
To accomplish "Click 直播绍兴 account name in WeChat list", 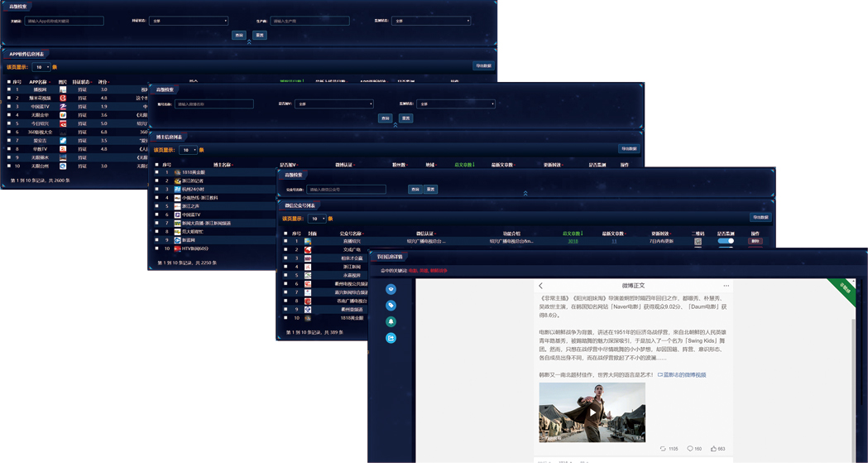I will 352,242.
